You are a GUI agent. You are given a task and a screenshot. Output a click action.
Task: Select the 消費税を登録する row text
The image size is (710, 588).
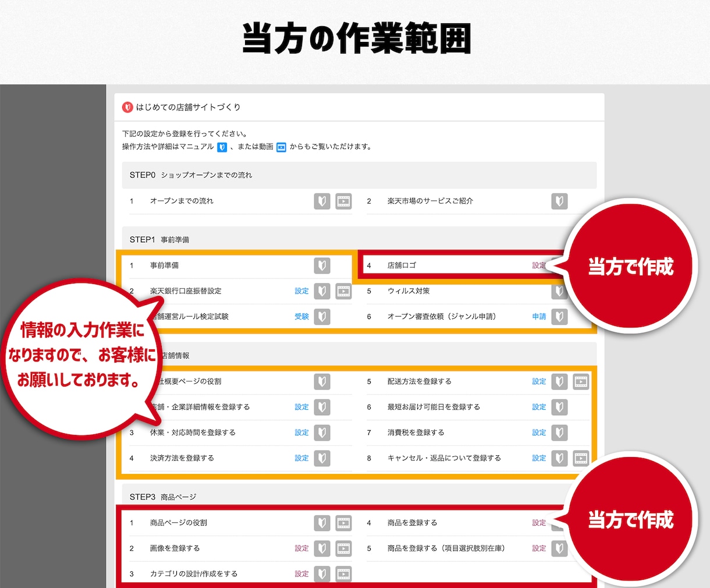tap(416, 433)
